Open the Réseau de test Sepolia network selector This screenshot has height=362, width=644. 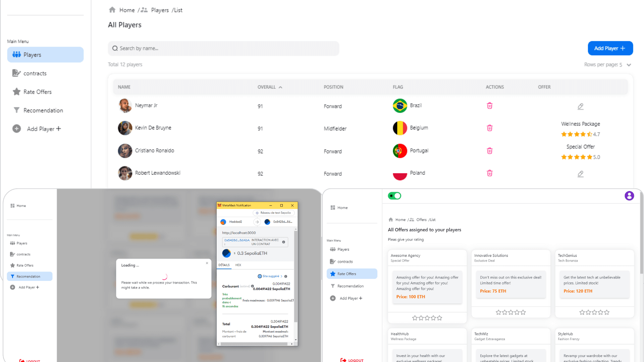tap(273, 213)
